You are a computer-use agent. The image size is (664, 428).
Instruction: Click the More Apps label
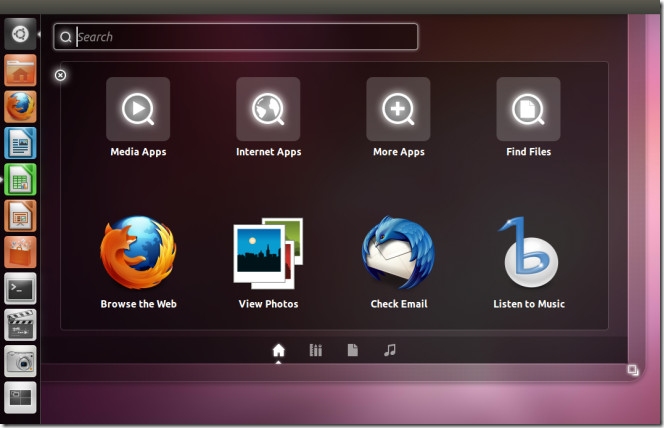[398, 152]
